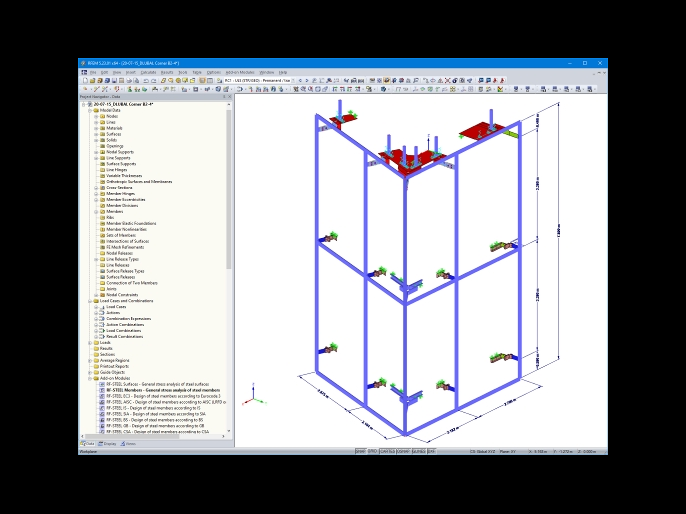The image size is (686, 514).
Task: Expand the Cross-Sections tree node
Action: click(96, 188)
